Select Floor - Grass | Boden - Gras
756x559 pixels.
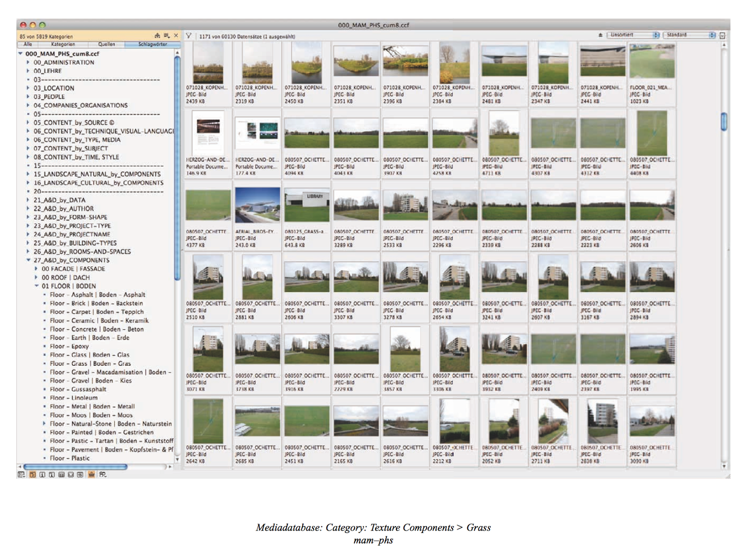90,364
